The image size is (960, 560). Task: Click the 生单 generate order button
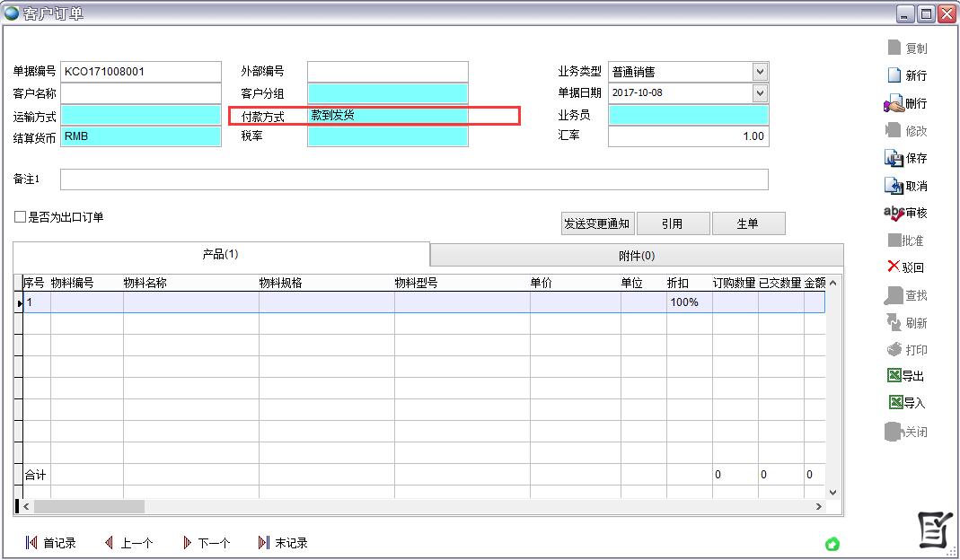click(748, 223)
